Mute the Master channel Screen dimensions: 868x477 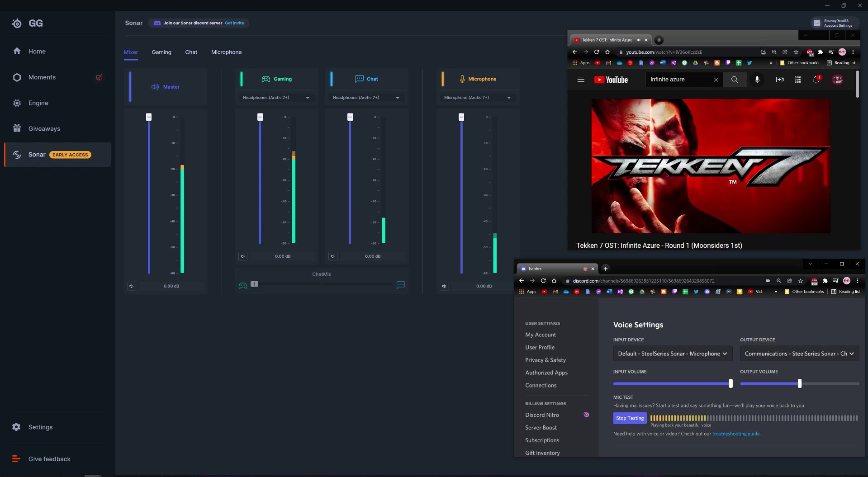tap(132, 286)
